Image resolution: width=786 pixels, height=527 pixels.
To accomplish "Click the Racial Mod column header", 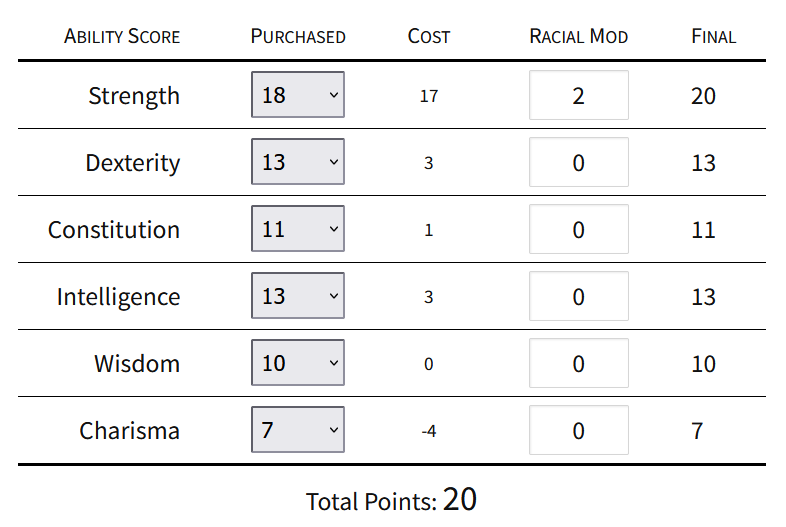I will tap(578, 37).
